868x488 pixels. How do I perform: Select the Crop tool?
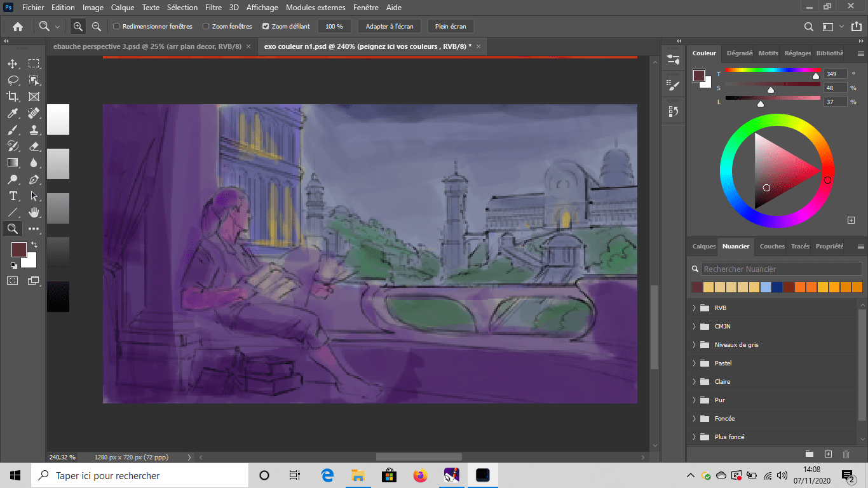12,97
